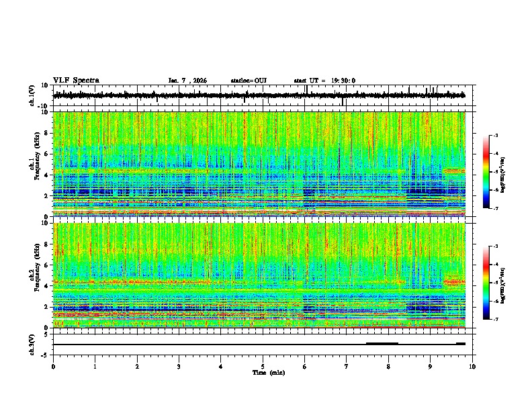Click time axis tick label "9"
The image size is (532, 411).
click(430, 367)
